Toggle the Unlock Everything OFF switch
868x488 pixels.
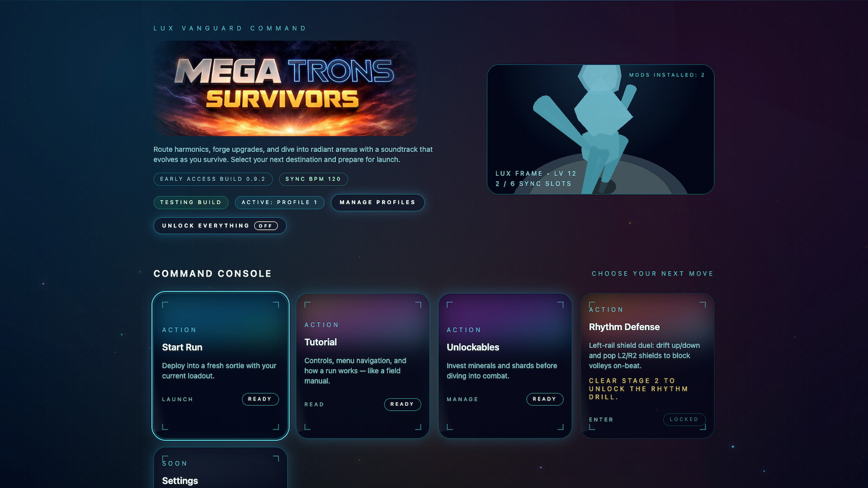[x=220, y=226]
